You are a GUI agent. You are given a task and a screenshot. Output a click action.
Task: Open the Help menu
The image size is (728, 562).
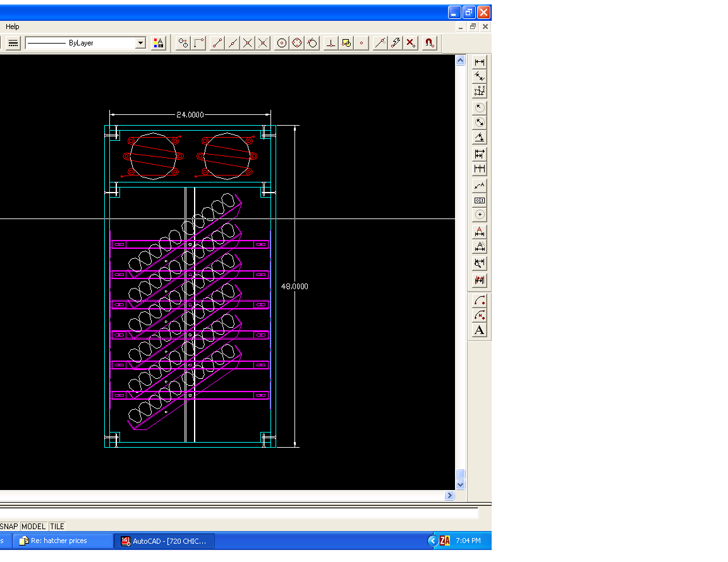13,27
